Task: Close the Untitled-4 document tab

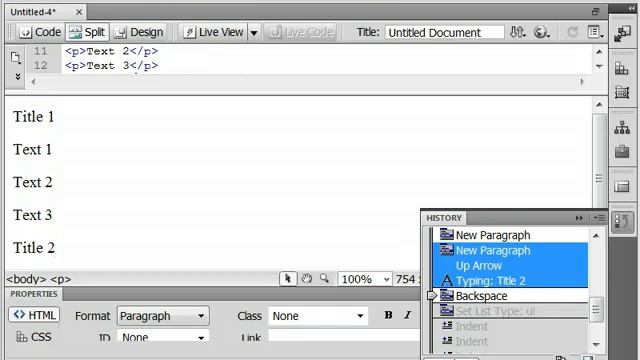Action: click(79, 13)
